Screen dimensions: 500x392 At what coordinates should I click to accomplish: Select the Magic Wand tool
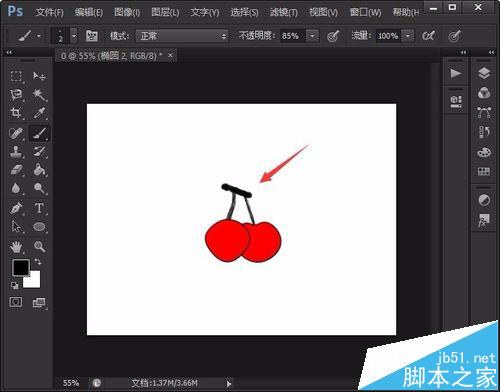pyautogui.click(x=39, y=95)
